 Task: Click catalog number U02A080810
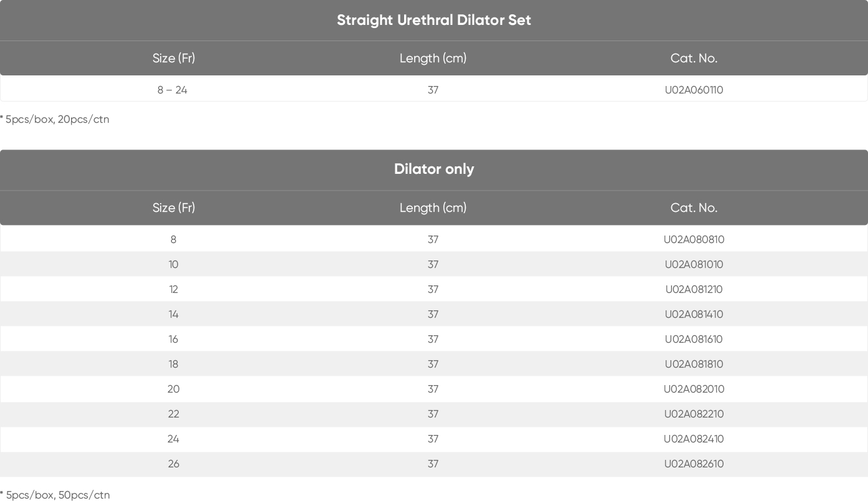coord(694,239)
